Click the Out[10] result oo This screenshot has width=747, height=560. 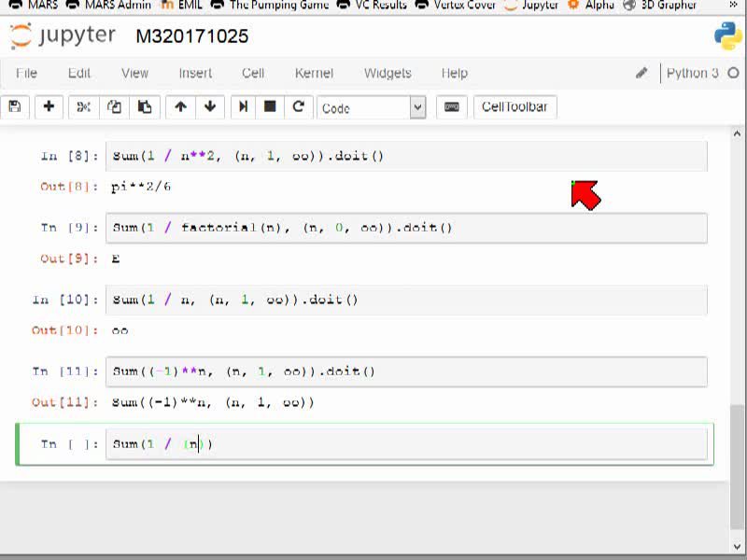coord(120,330)
